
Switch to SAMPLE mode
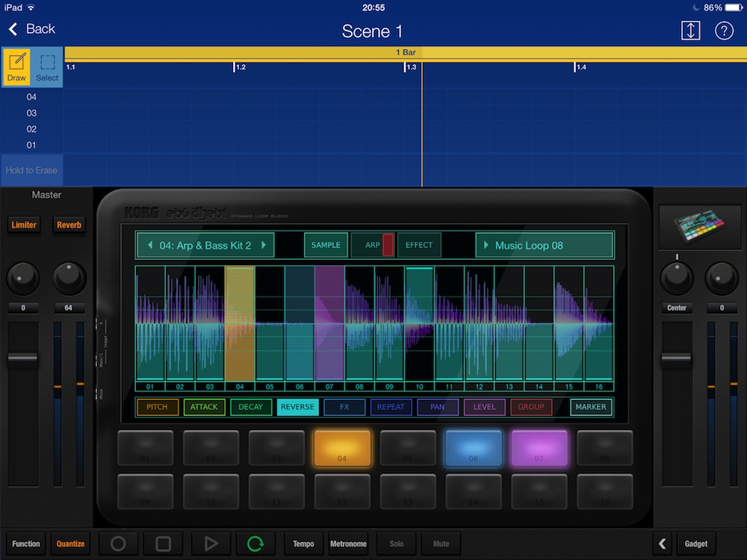pos(326,245)
